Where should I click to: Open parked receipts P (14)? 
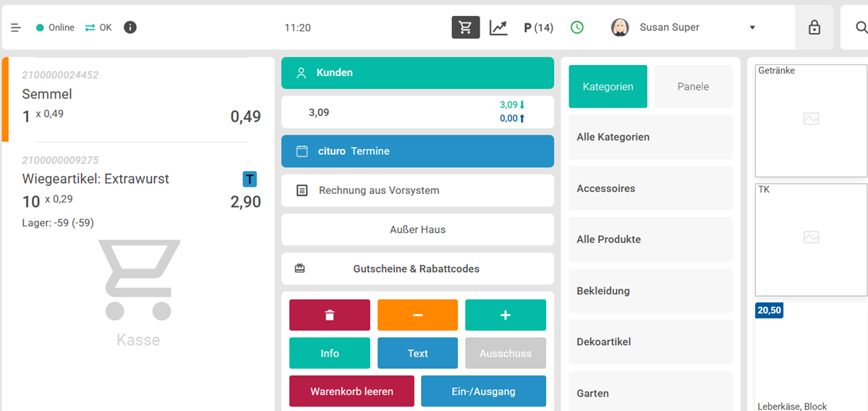tap(538, 27)
